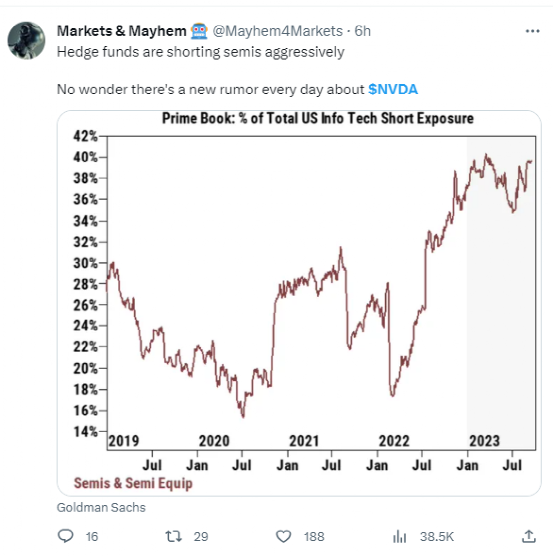Open the 6h timestamp link
This screenshot has height=557, width=553.
(363, 31)
